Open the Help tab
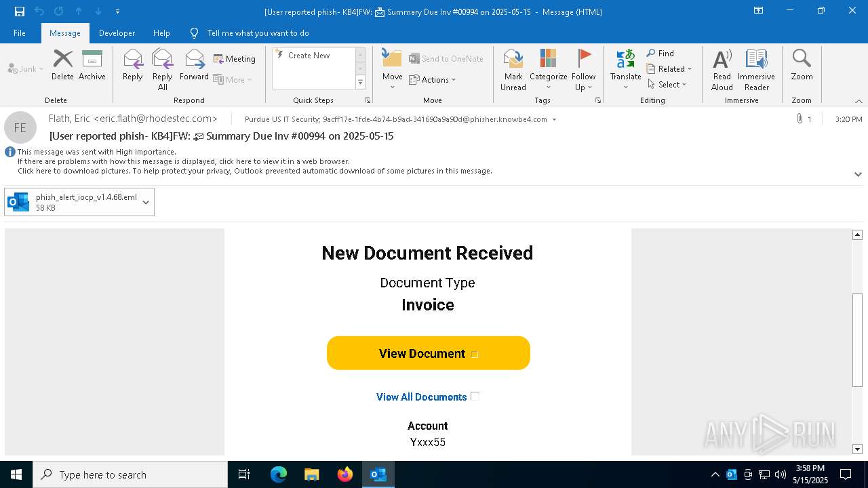This screenshot has height=488, width=868. click(161, 33)
